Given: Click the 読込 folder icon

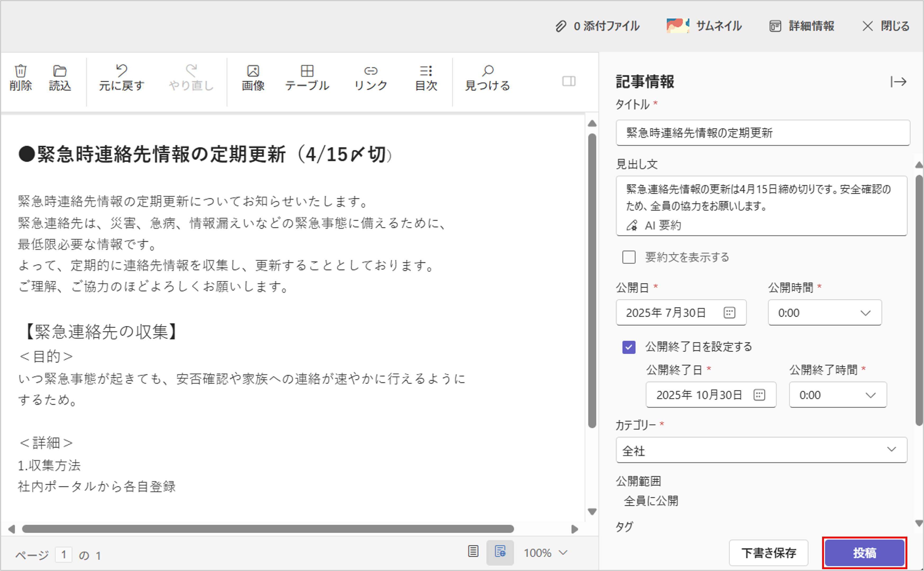Looking at the screenshot, I should (60, 71).
